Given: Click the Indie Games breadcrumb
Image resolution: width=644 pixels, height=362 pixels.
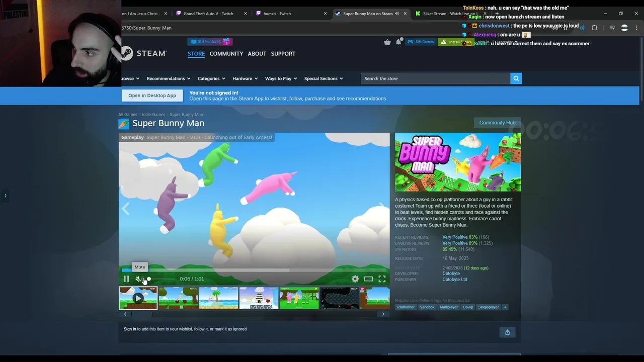Looking at the screenshot, I should click(153, 115).
